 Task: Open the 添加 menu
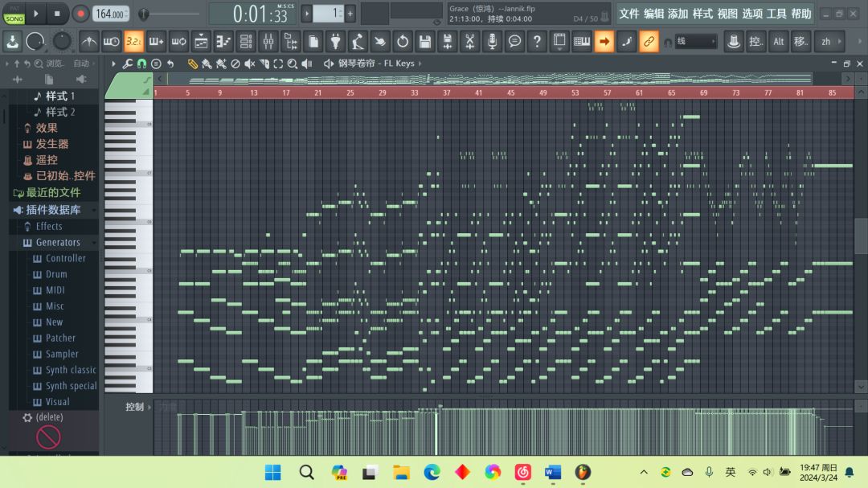(678, 14)
